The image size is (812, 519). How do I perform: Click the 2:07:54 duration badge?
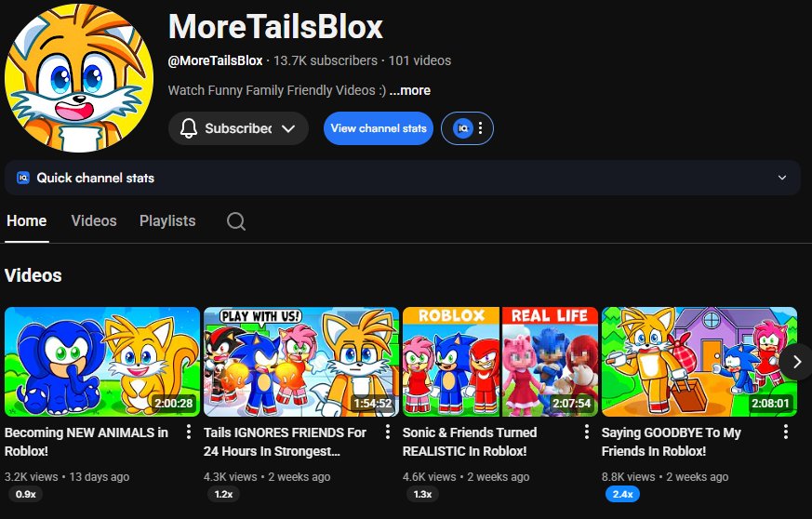coord(571,403)
